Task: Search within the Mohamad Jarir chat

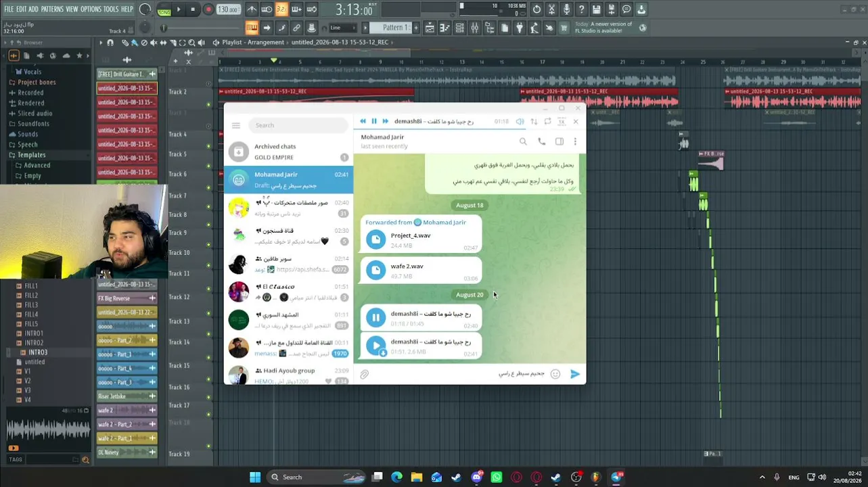Action: click(x=523, y=141)
